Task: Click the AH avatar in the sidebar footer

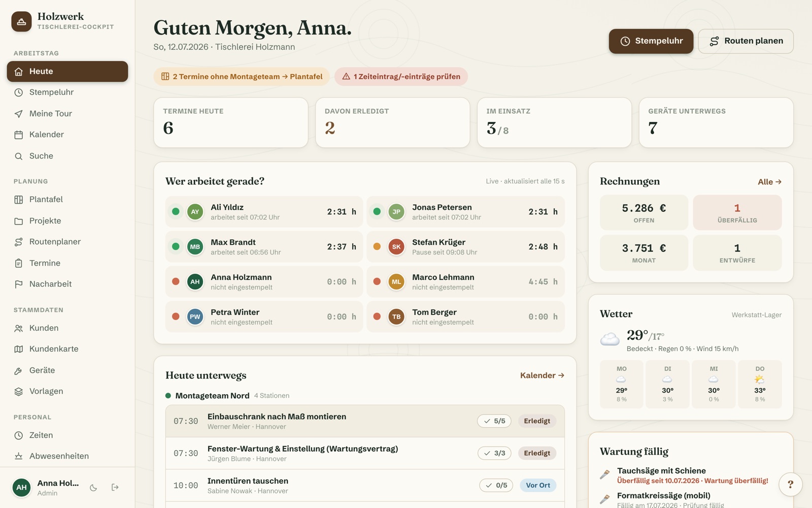Action: (21, 488)
